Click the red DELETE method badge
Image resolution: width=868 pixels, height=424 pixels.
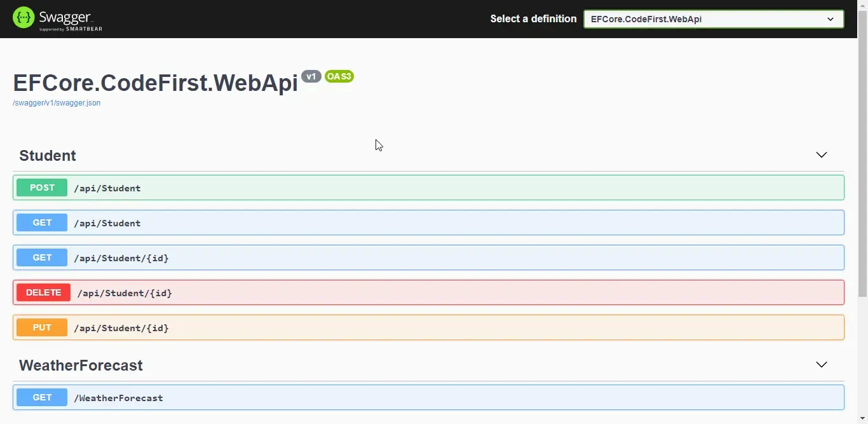click(x=43, y=292)
